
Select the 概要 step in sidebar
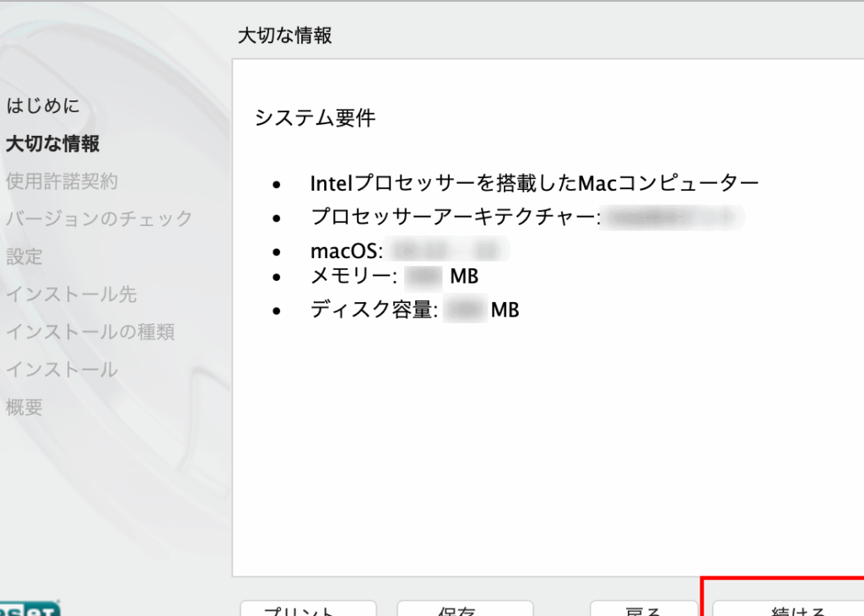pos(24,408)
